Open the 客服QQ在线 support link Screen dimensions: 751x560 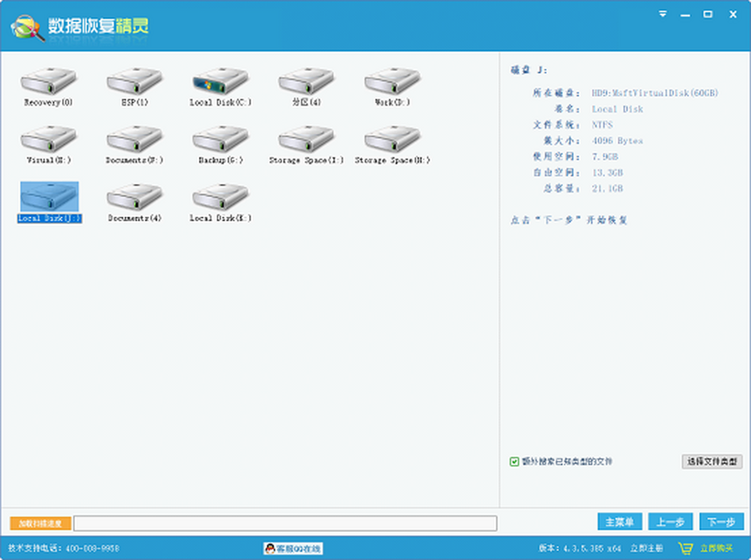[293, 549]
